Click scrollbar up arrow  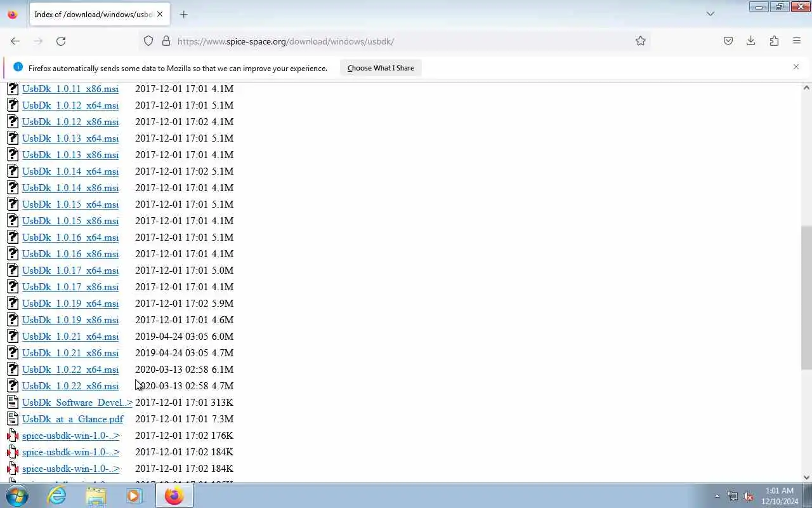[806, 87]
